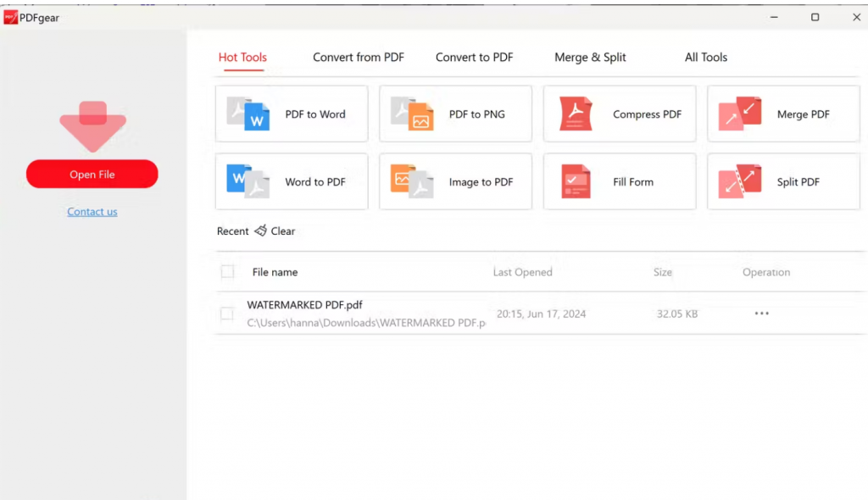Choose the Word to PDF icon
Image resolution: width=868 pixels, height=500 pixels.
pyautogui.click(x=248, y=181)
